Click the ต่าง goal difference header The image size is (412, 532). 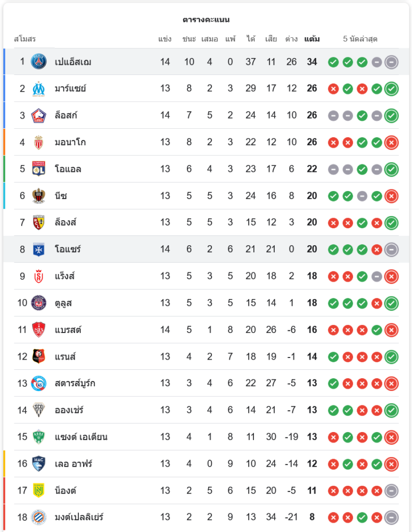click(x=291, y=39)
